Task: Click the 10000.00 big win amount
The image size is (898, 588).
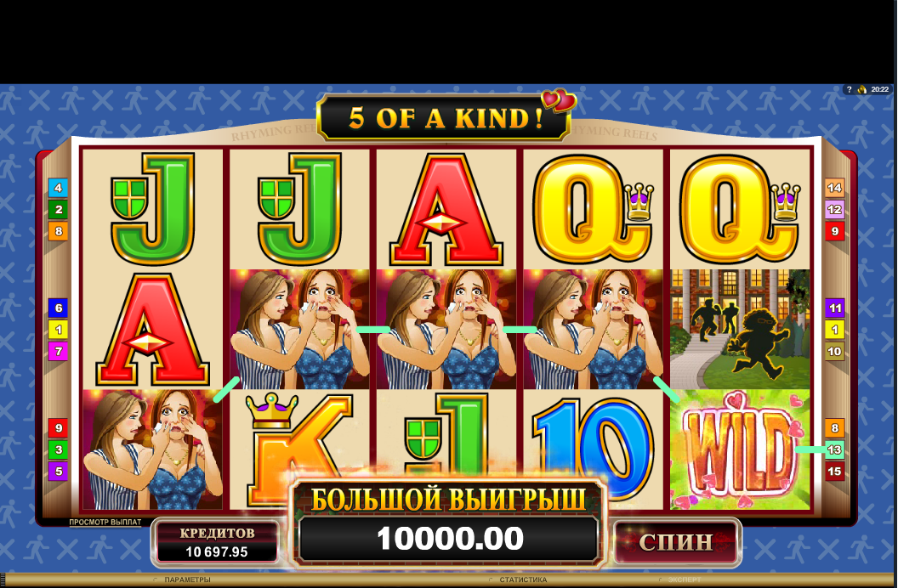Action: click(x=450, y=539)
